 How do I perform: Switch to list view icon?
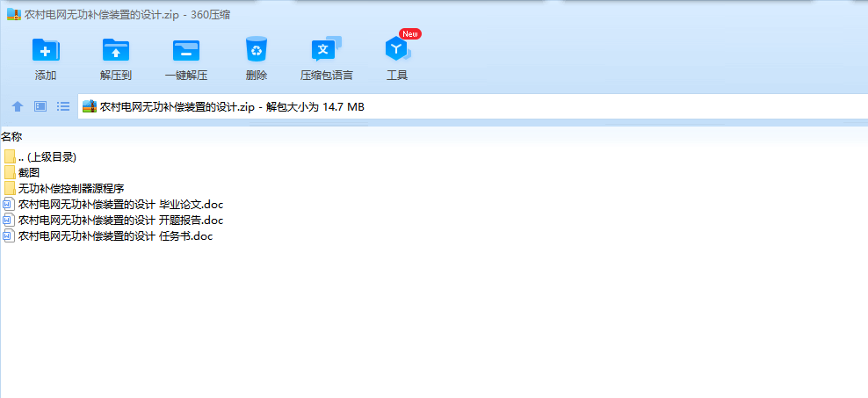point(63,106)
